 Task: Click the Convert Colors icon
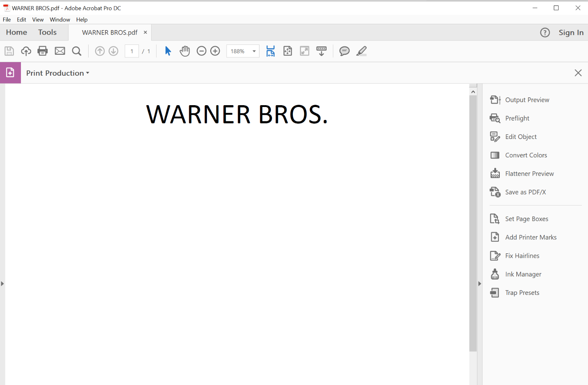tap(495, 155)
